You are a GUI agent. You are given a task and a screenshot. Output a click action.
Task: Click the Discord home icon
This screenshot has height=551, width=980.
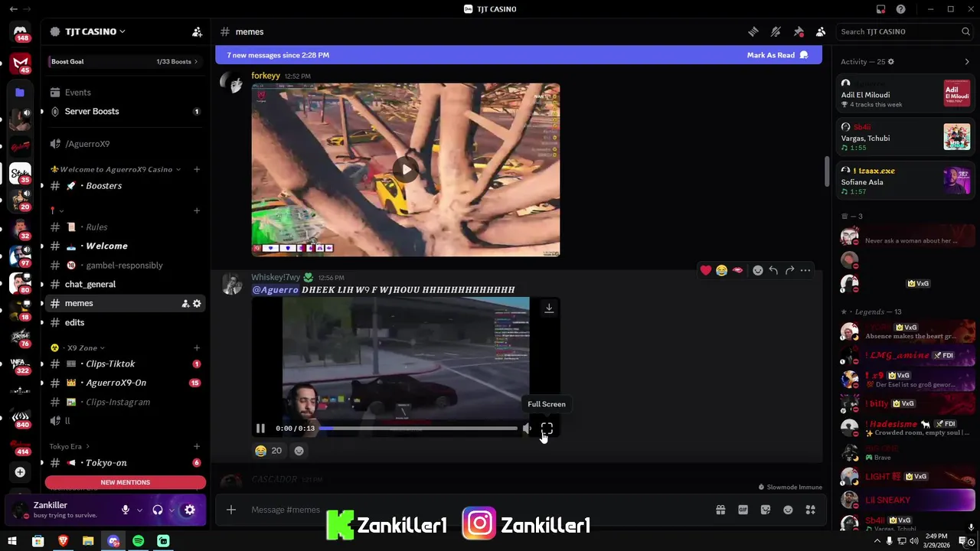tap(21, 32)
